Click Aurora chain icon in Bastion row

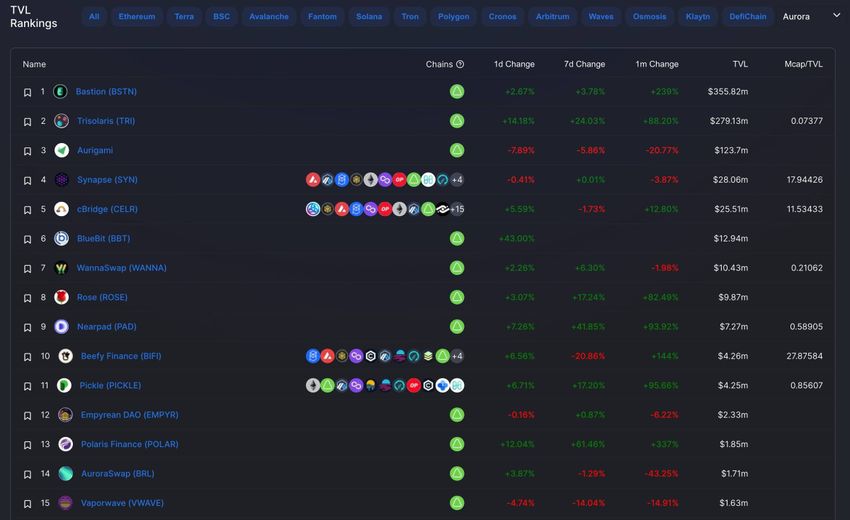coord(457,92)
